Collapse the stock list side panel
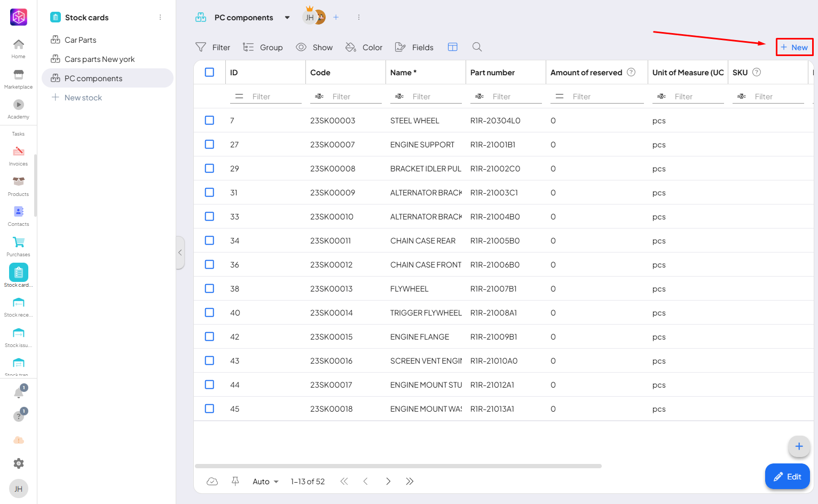The height and width of the screenshot is (504, 818). (x=180, y=253)
